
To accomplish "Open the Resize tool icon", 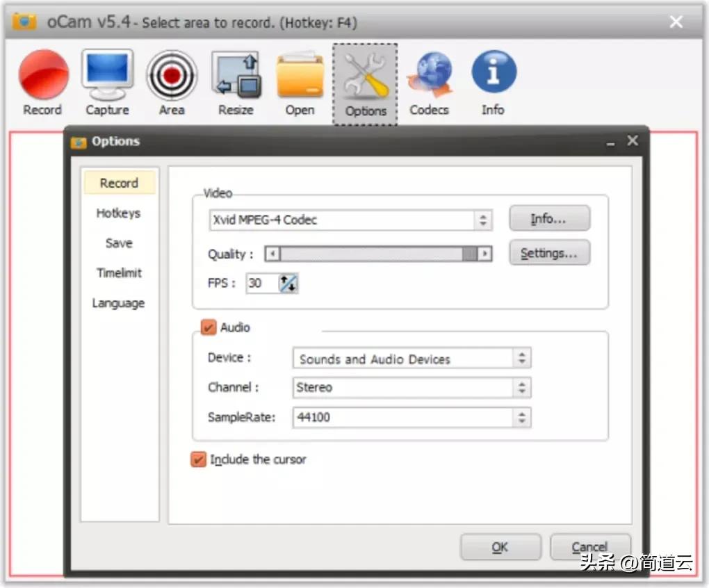I will click(236, 75).
